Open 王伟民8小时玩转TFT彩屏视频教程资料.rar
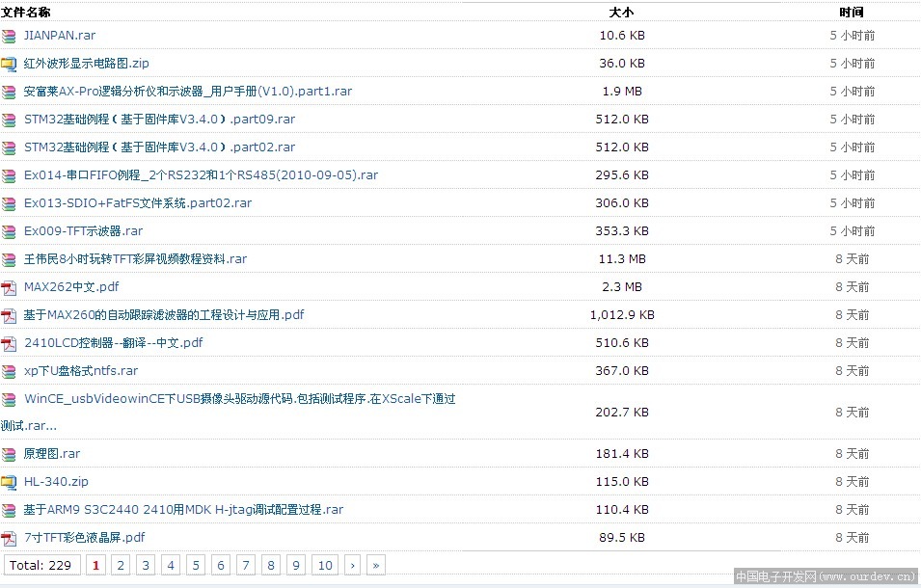 tap(135, 258)
